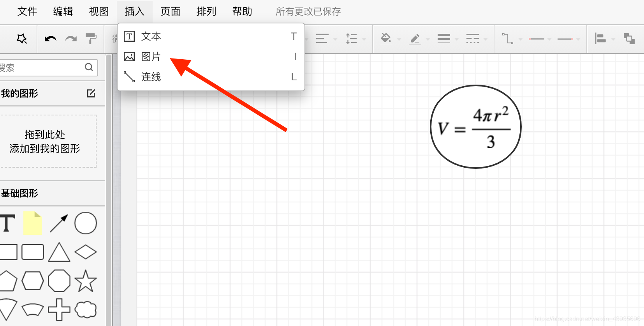Click the align shapes icon
Image resolution: width=644 pixels, height=326 pixels.
(x=600, y=39)
